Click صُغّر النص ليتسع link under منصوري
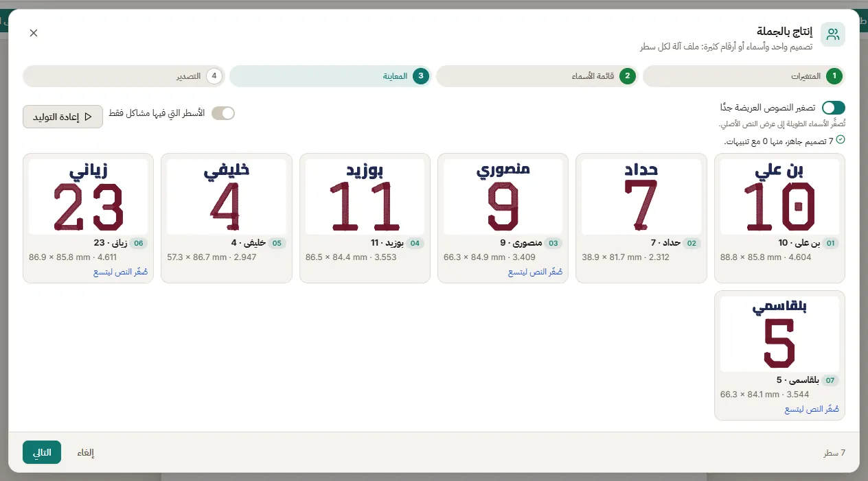This screenshot has width=868, height=481. point(536,272)
